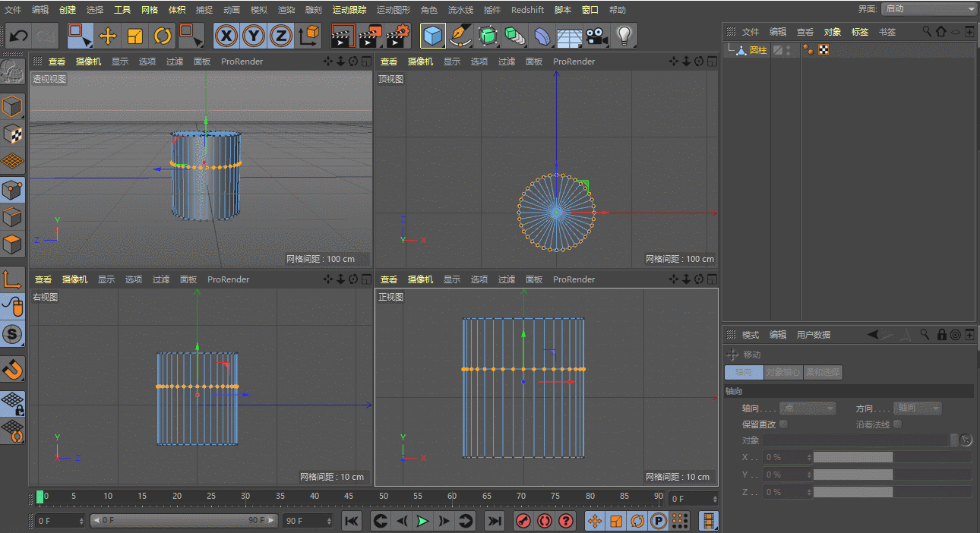
Task: Open the 方向 dropdown
Action: click(917, 408)
